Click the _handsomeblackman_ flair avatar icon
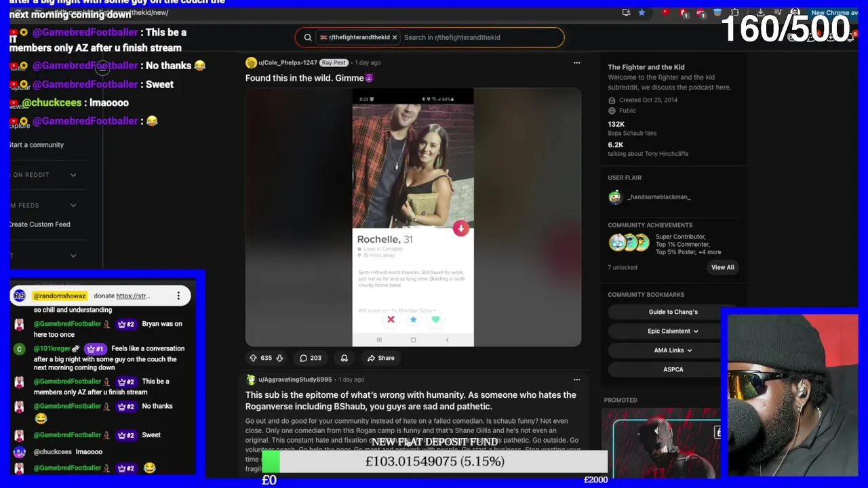868x488 pixels. (615, 197)
